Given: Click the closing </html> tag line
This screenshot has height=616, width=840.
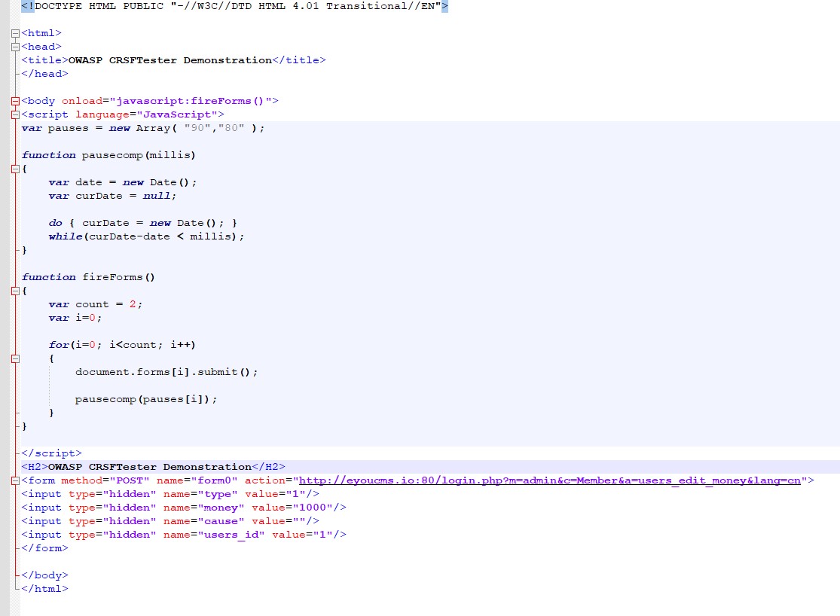Looking at the screenshot, I should pos(45,589).
